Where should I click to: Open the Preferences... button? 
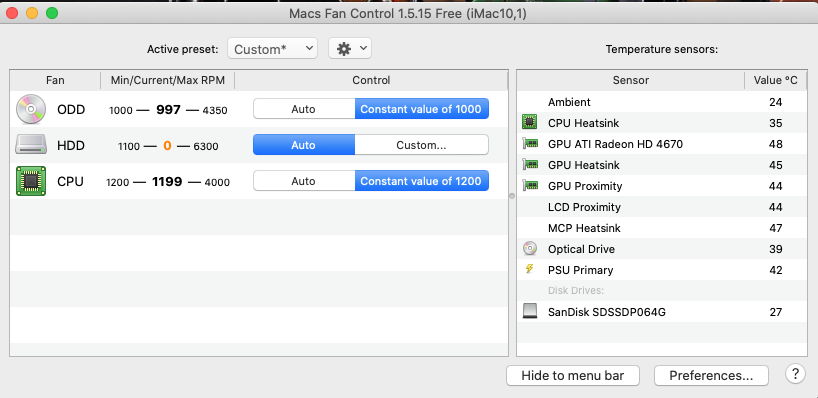pos(711,375)
